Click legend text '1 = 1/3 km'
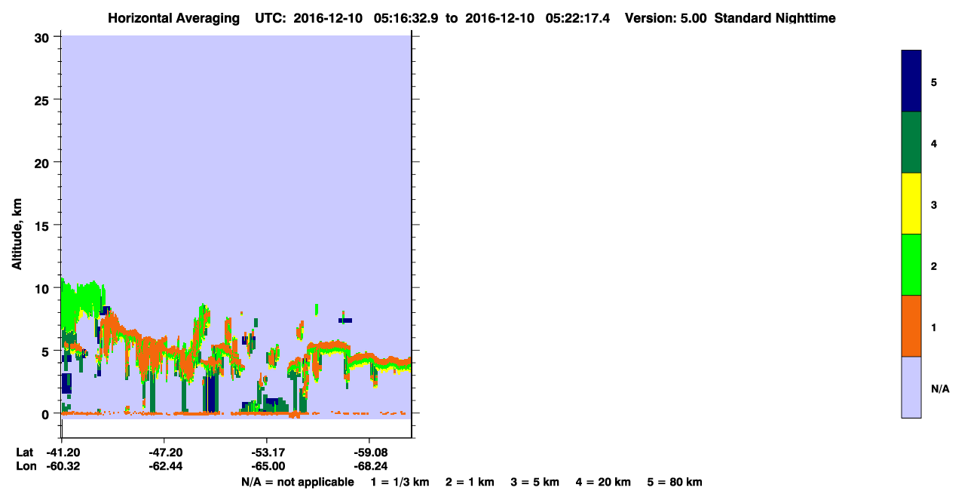 coord(400,482)
